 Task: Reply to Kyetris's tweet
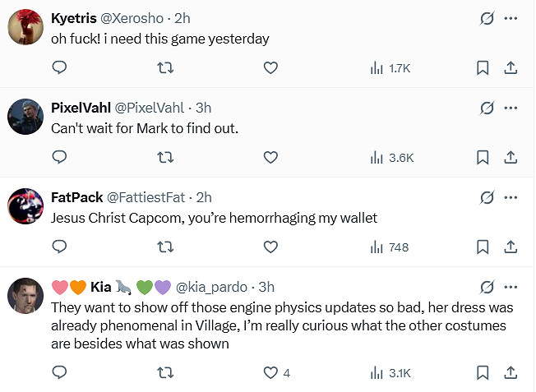pyautogui.click(x=58, y=68)
